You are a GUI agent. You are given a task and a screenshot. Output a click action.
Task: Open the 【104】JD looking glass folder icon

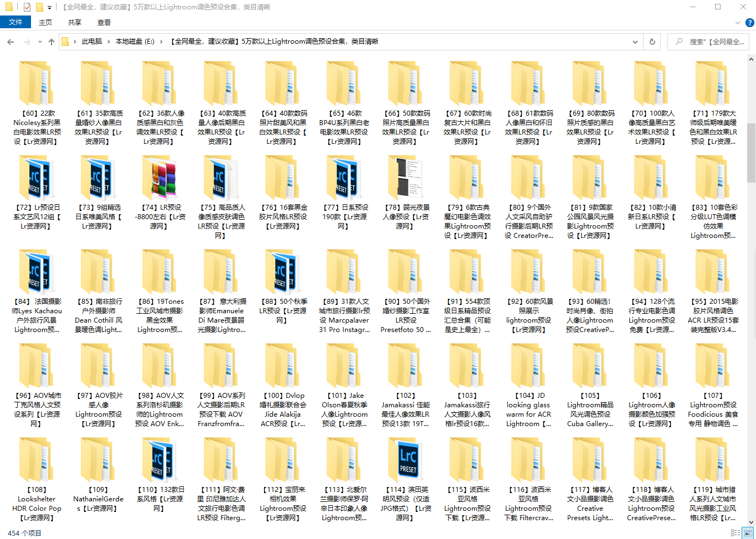pos(528,366)
